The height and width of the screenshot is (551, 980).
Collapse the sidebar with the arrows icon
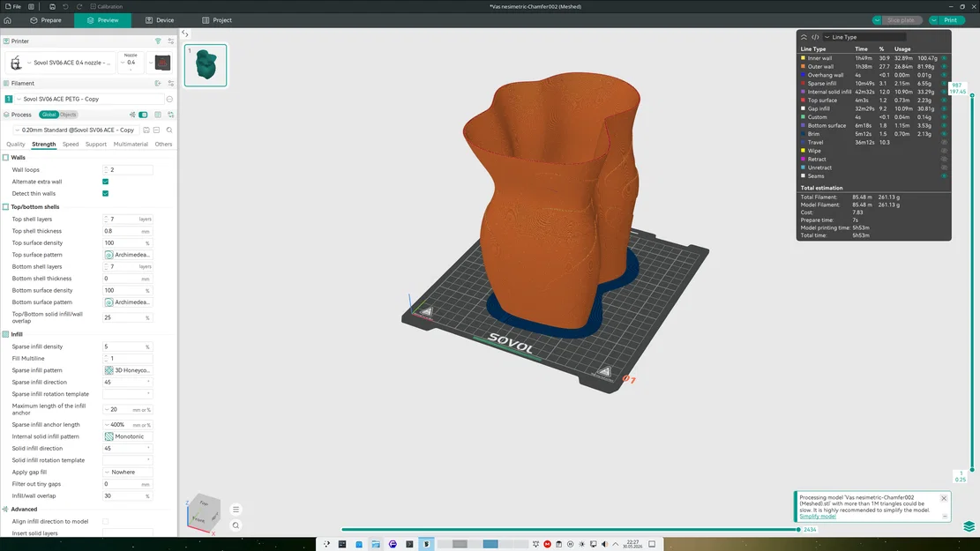[185, 34]
